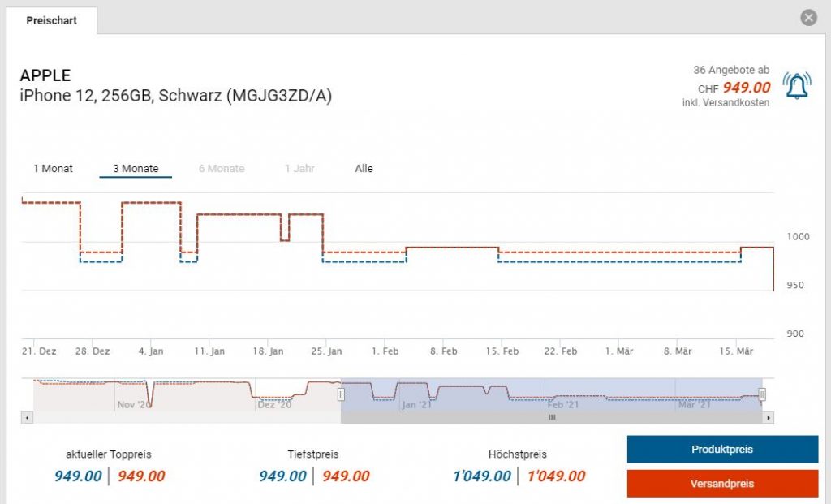The image size is (831, 504).
Task: Click the left scroll arrow of navigator
Action: (27, 418)
